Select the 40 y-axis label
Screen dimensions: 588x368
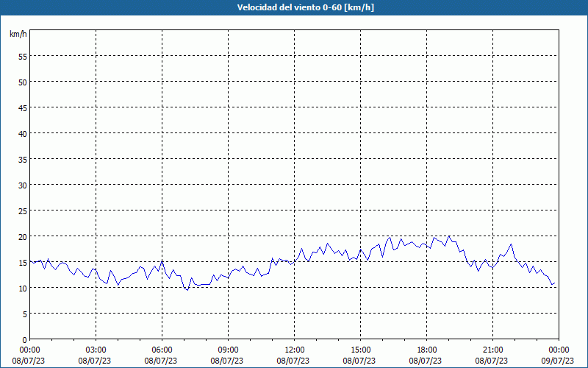pyautogui.click(x=23, y=134)
